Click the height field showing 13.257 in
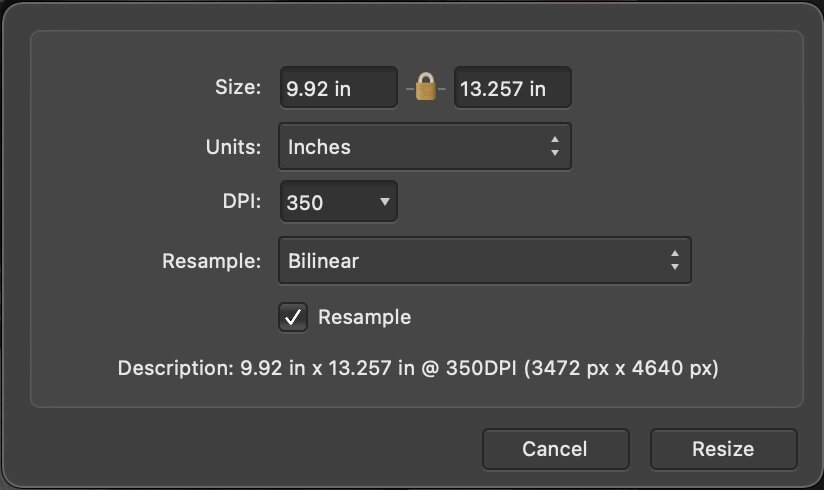Viewport: 824px width, 490px height. click(512, 88)
